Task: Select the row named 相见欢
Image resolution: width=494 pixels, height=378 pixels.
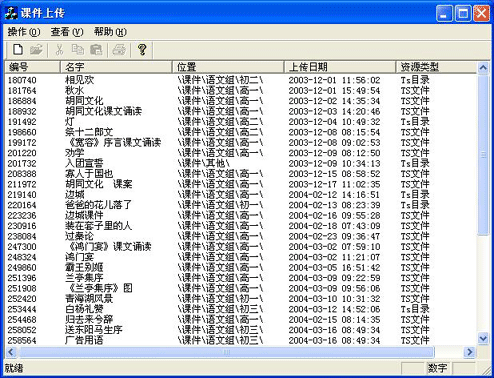Action: [241, 80]
